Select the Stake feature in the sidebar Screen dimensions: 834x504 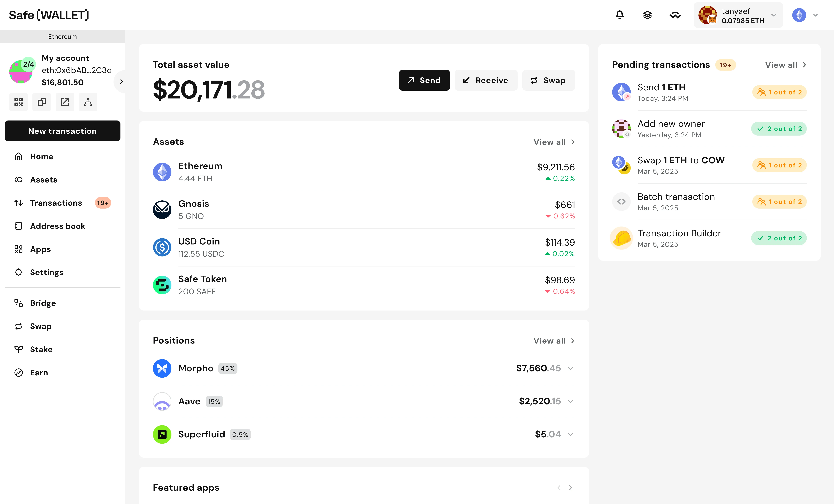coord(41,349)
